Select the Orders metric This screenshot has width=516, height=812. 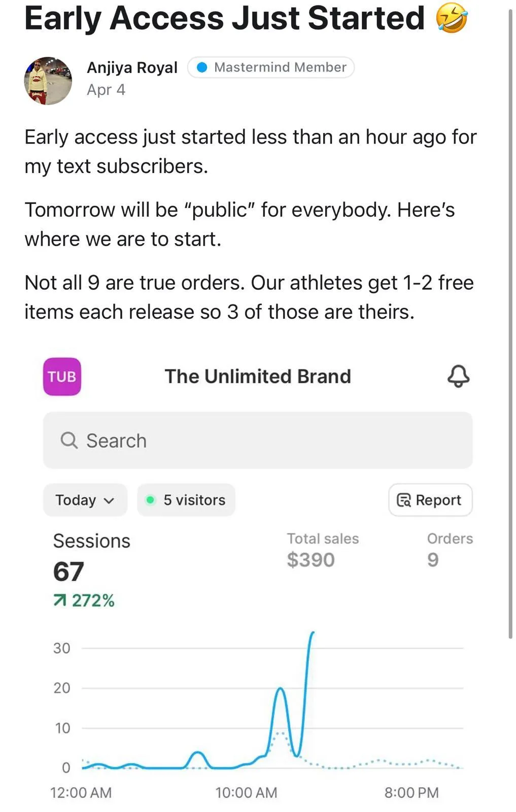pos(450,550)
